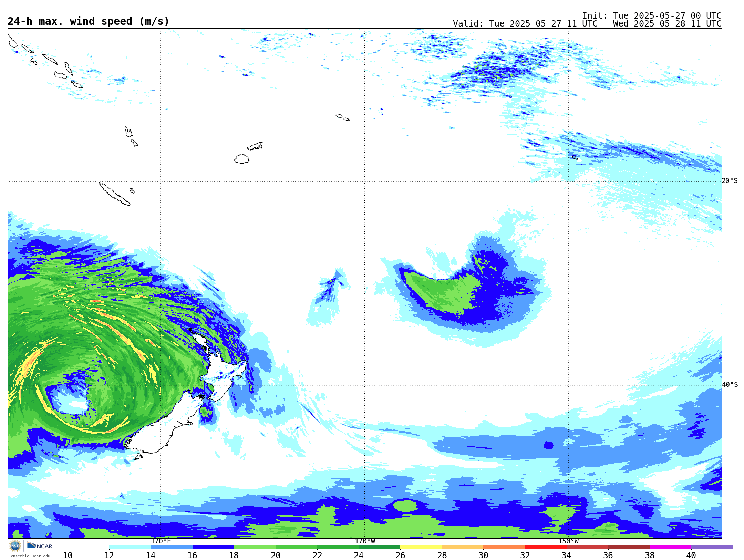744x560 pixels.
Task: Pick the magenta 38–40 colorbar swatch
Action: tap(670, 547)
